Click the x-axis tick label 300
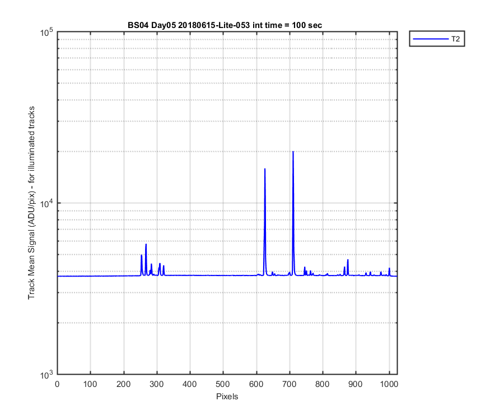 click(157, 384)
